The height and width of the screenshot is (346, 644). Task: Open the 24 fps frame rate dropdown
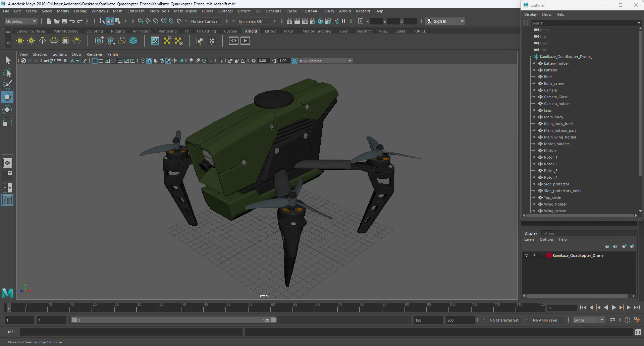click(x=602, y=320)
